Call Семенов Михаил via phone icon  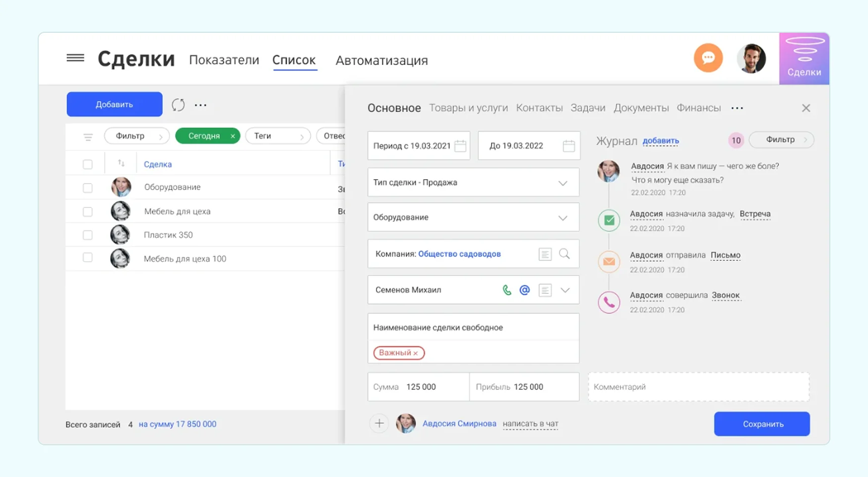pyautogui.click(x=507, y=290)
